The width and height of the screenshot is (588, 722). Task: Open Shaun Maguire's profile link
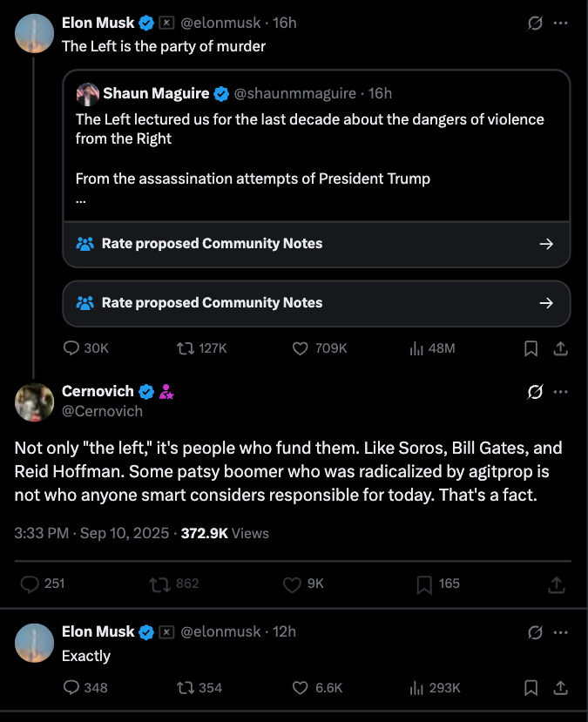pyautogui.click(x=156, y=93)
